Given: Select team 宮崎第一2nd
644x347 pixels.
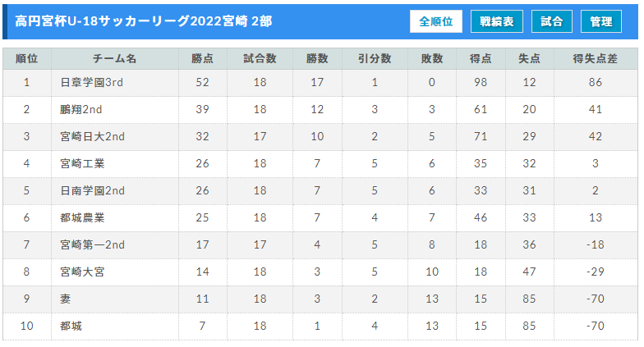Looking at the screenshot, I should [92, 244].
